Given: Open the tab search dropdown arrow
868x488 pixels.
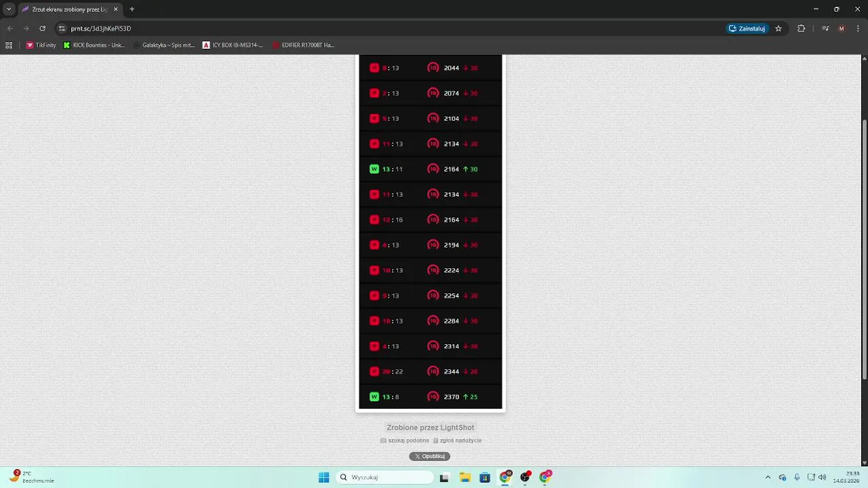Looking at the screenshot, I should pos(9,9).
